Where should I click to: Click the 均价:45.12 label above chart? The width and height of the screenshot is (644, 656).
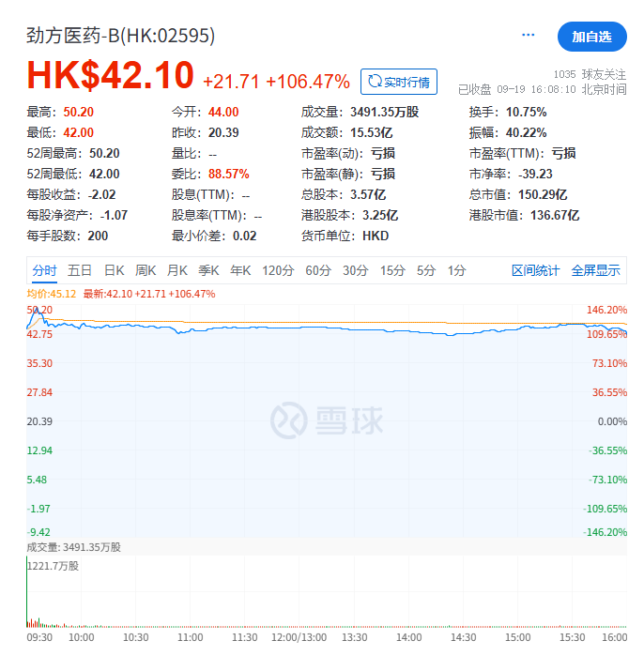click(x=52, y=294)
